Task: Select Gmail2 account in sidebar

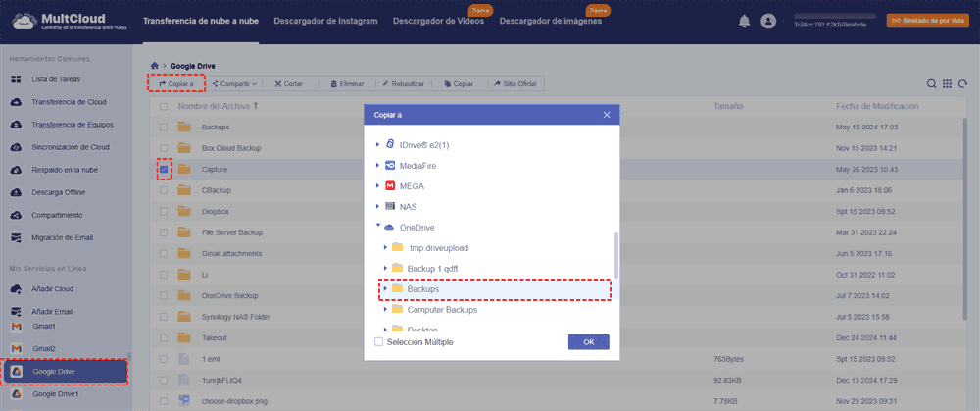Action: point(43,348)
